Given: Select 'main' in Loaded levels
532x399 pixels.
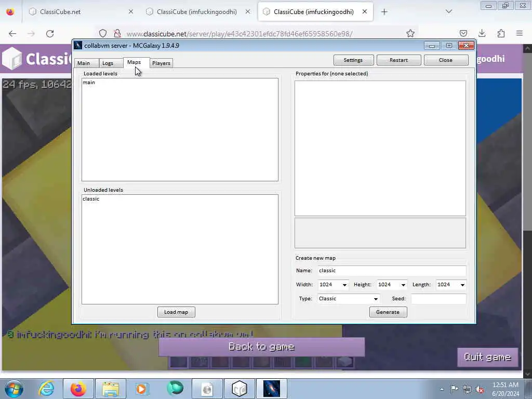Looking at the screenshot, I should 89,83.
